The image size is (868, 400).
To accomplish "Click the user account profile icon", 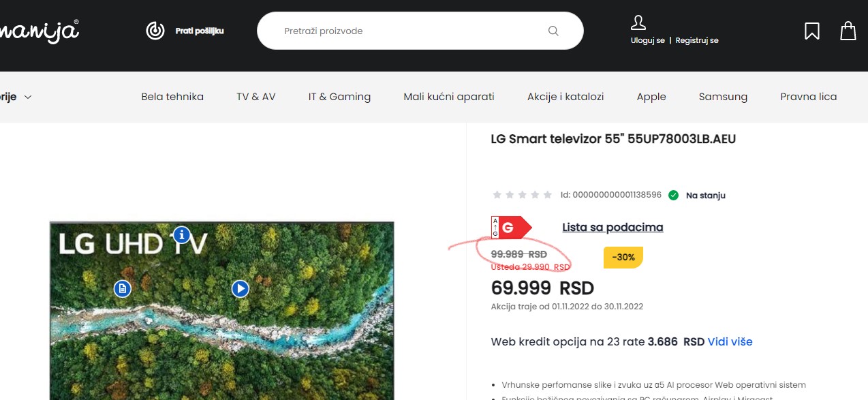I will coord(638,22).
